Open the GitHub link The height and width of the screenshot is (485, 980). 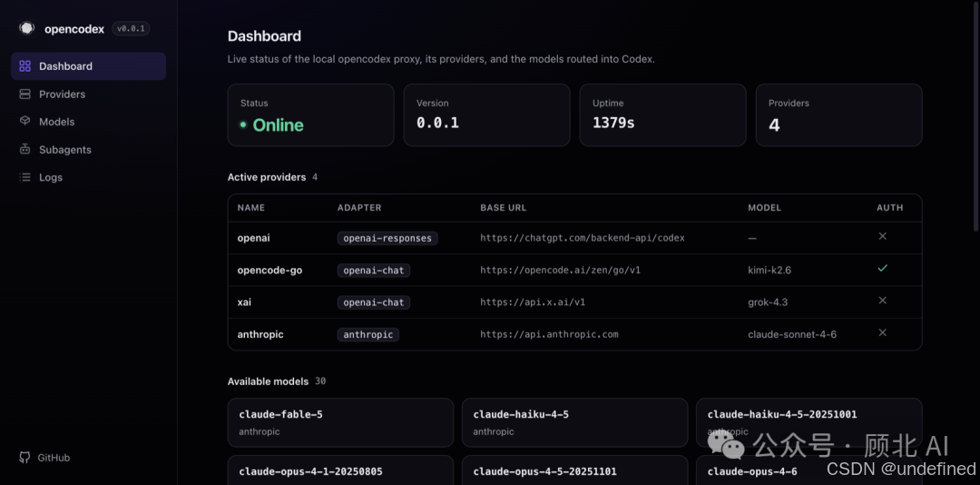point(44,458)
